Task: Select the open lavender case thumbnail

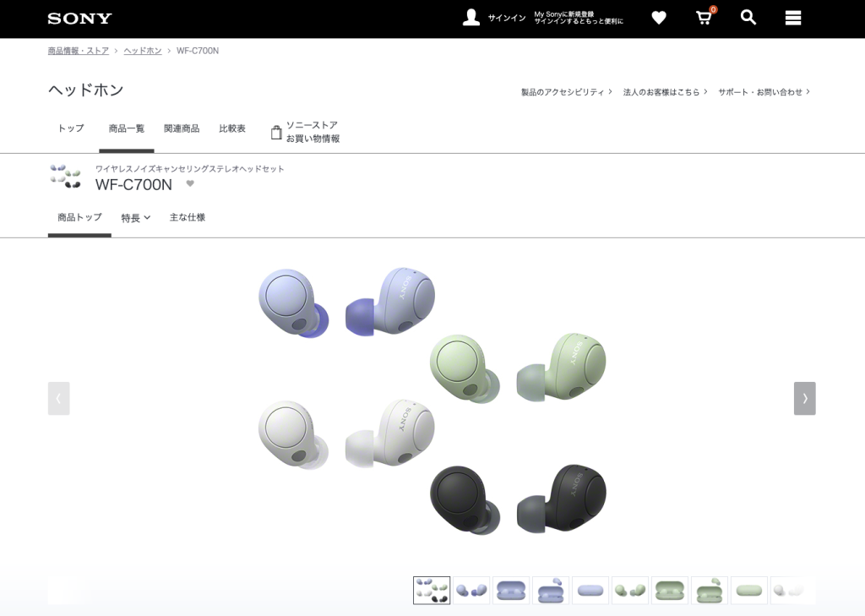Action: 551,590
